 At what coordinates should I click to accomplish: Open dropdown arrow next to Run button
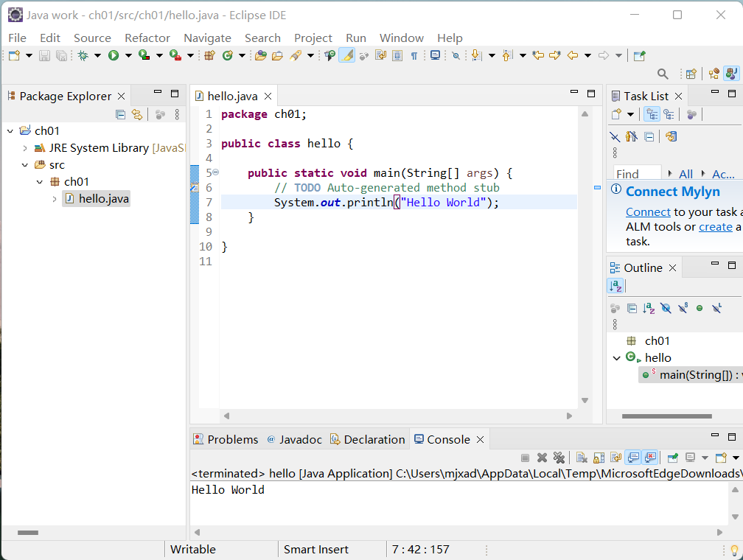128,55
